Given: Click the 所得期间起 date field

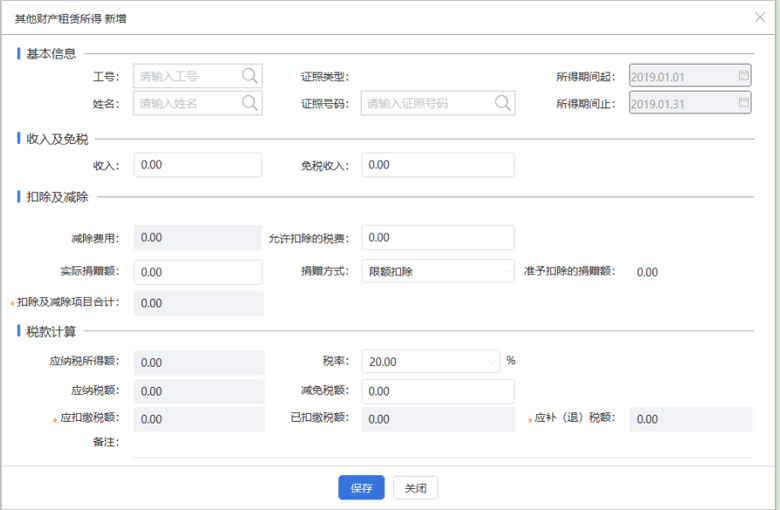Looking at the screenshot, I should coord(680,76).
